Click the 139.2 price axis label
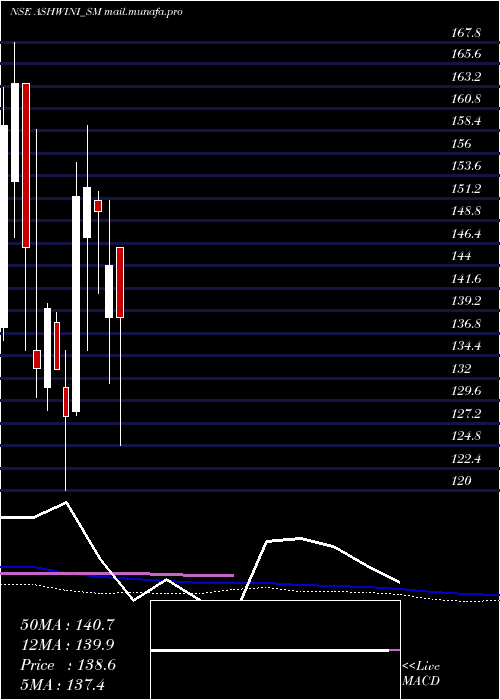The width and height of the screenshot is (500, 700). [x=466, y=301]
